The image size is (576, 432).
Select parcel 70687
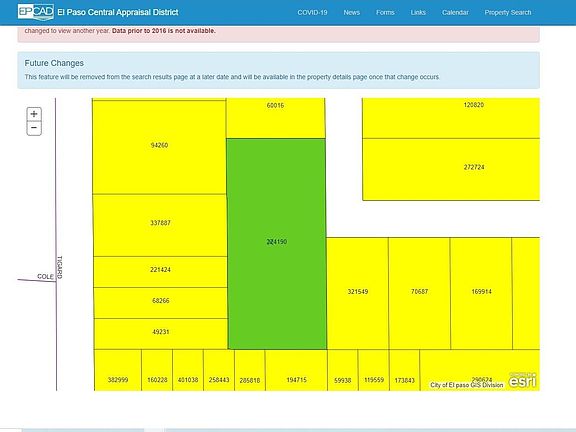[419, 293]
